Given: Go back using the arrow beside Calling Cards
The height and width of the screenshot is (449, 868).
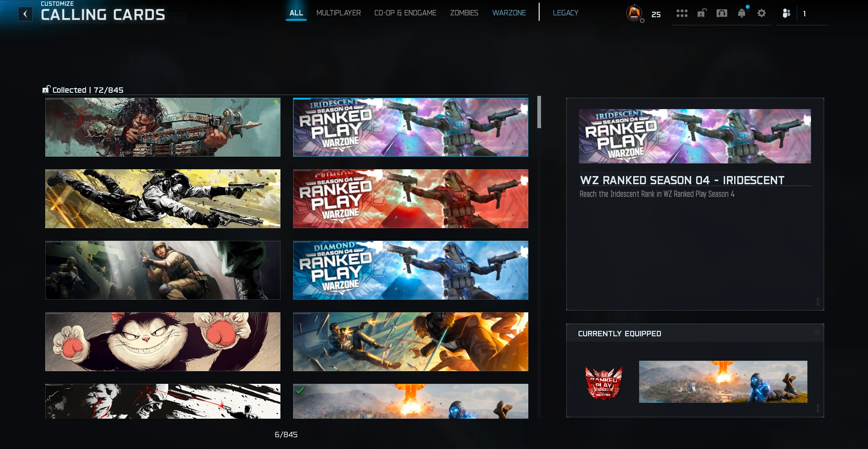Looking at the screenshot, I should [x=25, y=14].
